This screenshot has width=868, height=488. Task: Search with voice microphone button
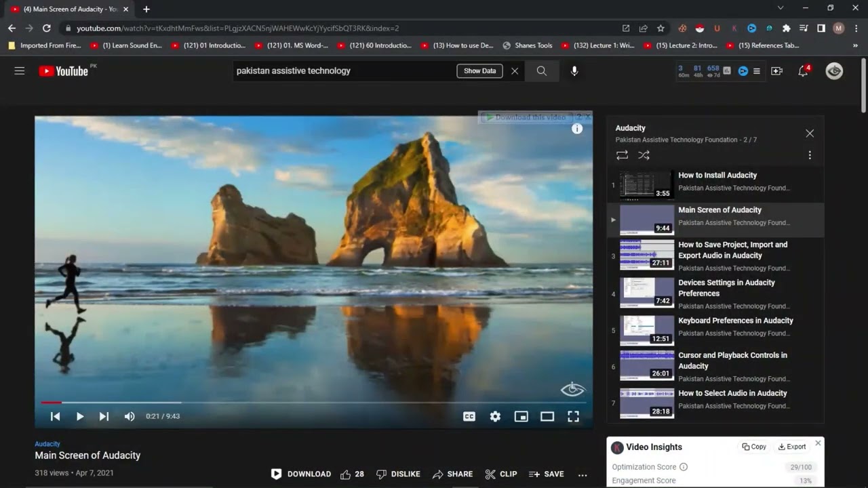pos(574,70)
